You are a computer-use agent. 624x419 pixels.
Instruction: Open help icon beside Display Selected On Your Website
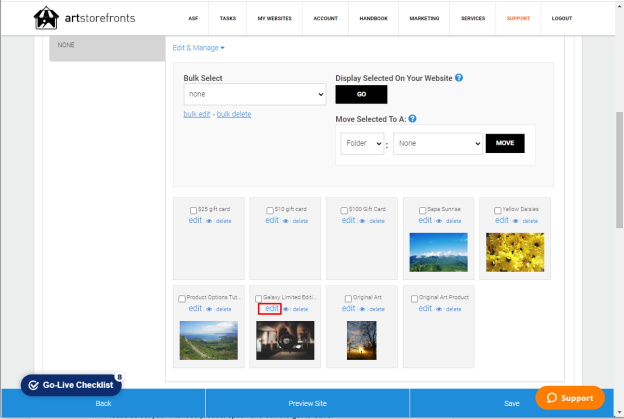tap(459, 78)
